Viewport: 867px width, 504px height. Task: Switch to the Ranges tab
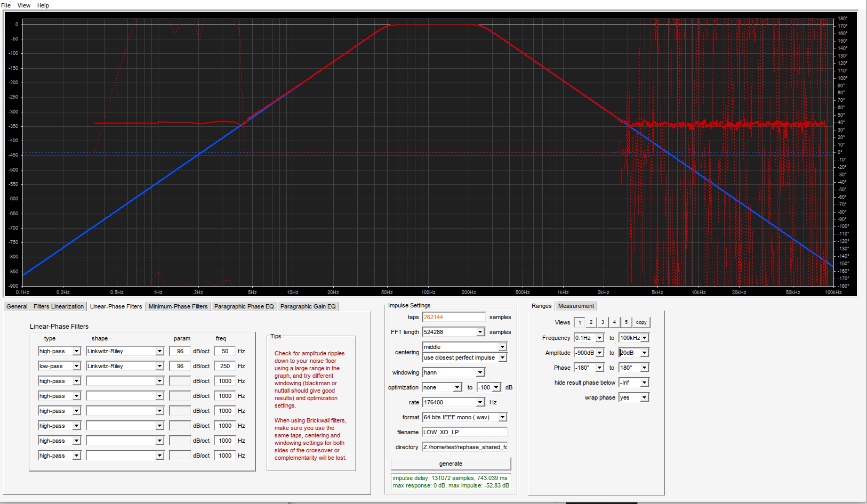point(541,306)
